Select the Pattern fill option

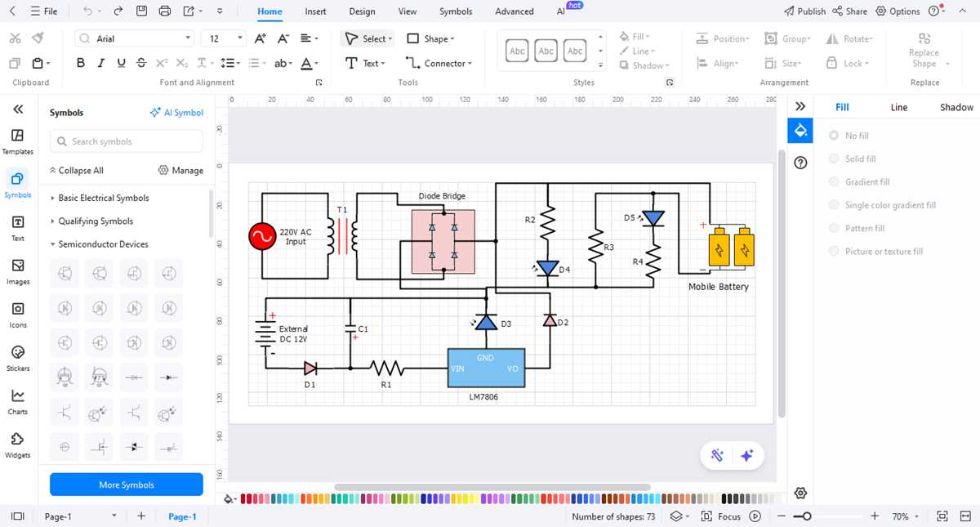(x=857, y=228)
